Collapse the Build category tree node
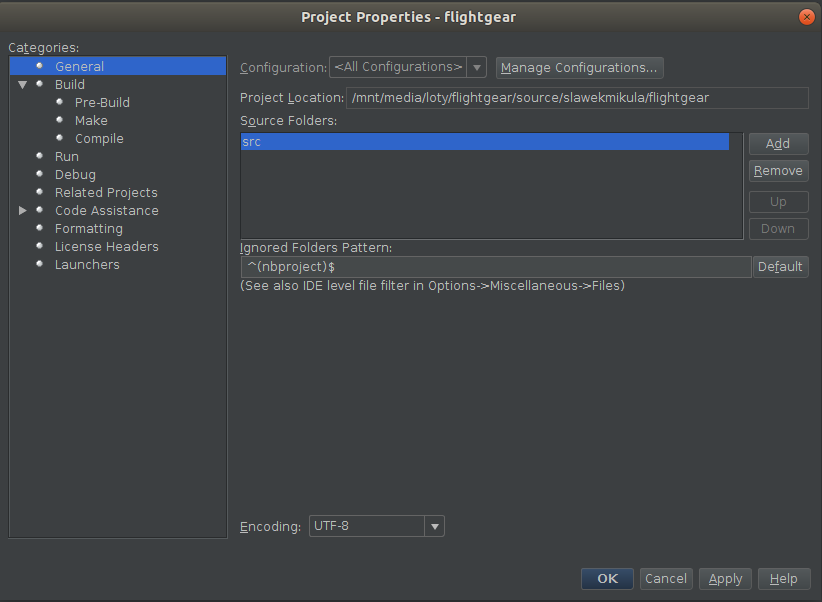Screen dimensions: 822x602 click(22, 84)
